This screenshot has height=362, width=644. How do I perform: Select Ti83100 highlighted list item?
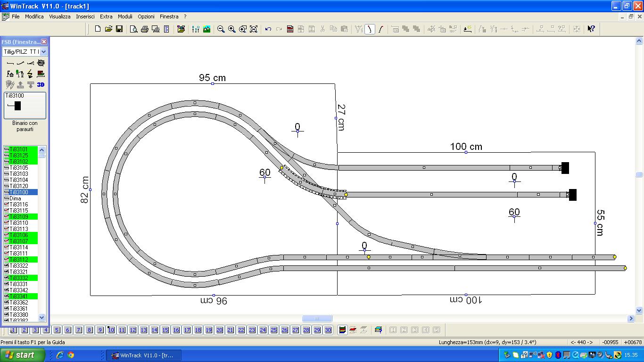tap(21, 192)
